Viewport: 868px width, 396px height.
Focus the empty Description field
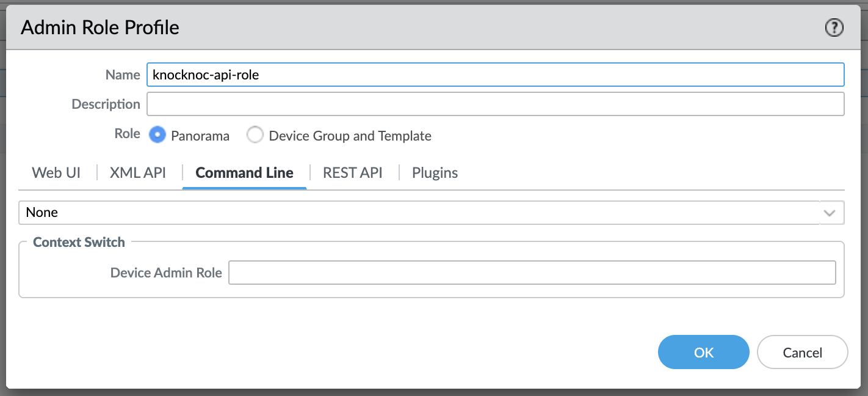pyautogui.click(x=494, y=104)
